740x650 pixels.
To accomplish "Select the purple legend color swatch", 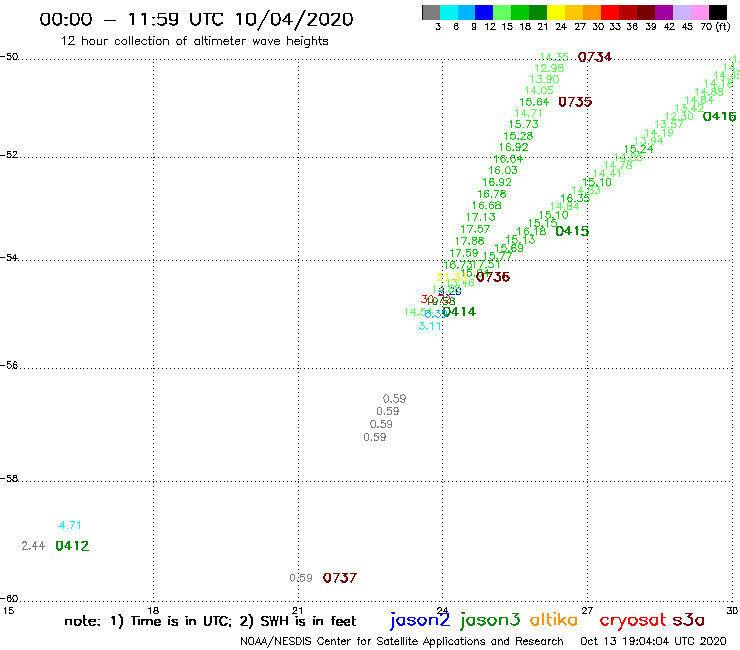I will coord(664,12).
